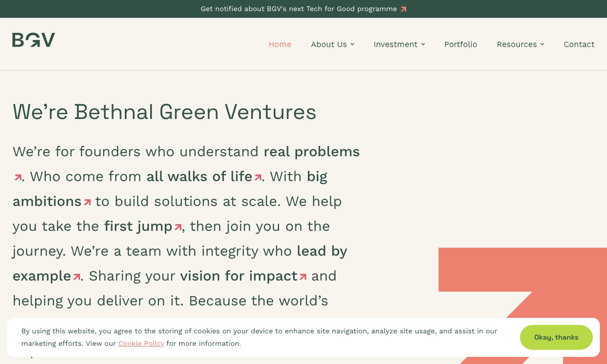Expand the Resources dropdown chevron
Viewport: 607px width, 364px height.
coord(542,44)
